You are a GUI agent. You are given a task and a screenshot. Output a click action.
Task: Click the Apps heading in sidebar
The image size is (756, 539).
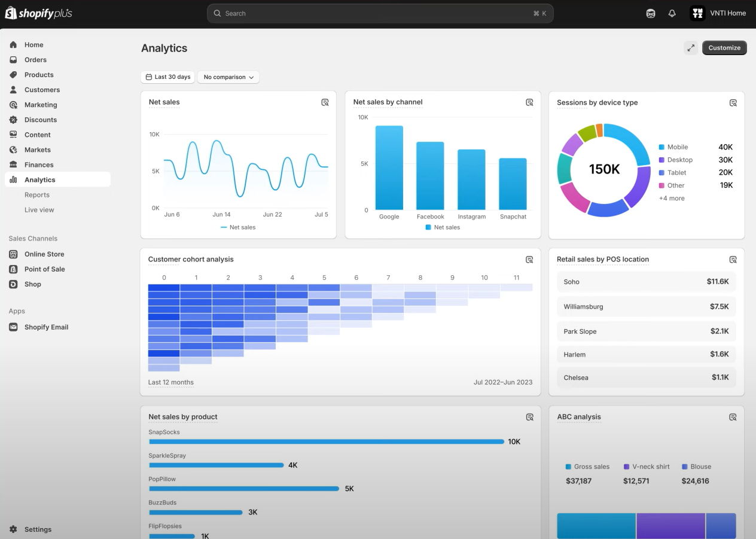(17, 311)
